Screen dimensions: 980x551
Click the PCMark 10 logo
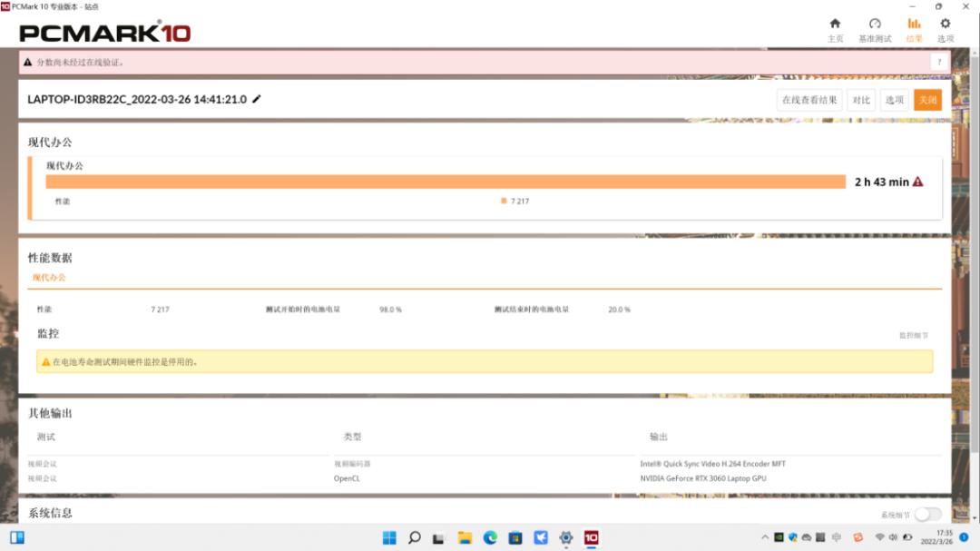(x=105, y=33)
